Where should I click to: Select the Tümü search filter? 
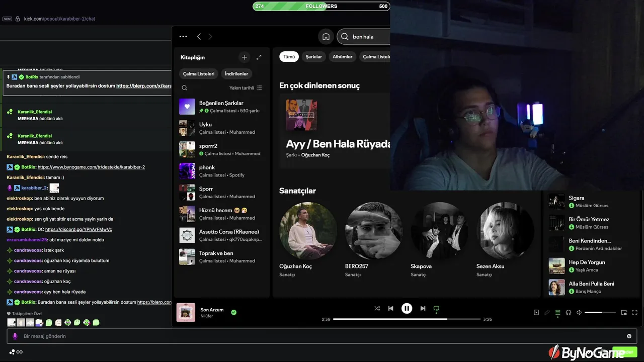point(289,57)
